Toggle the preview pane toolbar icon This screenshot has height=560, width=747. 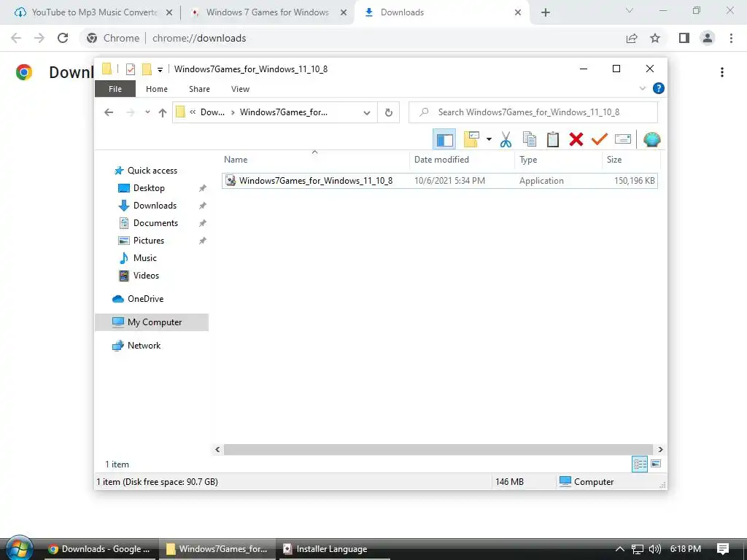point(444,139)
